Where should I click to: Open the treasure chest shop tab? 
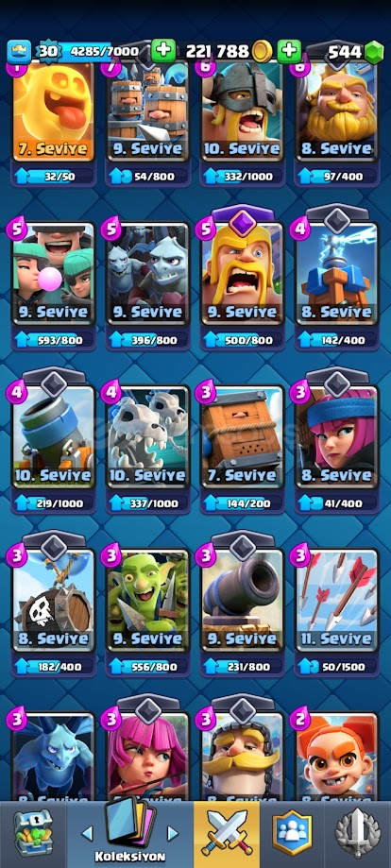pyautogui.click(x=33, y=834)
